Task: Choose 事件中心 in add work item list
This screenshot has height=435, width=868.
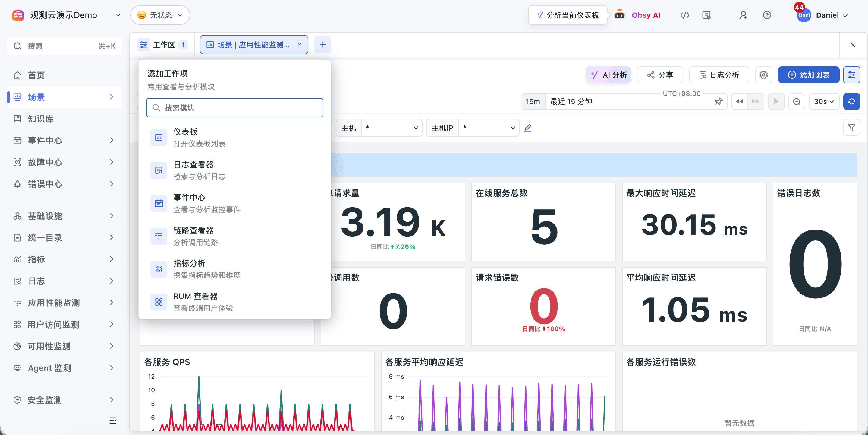Action: pos(234,203)
